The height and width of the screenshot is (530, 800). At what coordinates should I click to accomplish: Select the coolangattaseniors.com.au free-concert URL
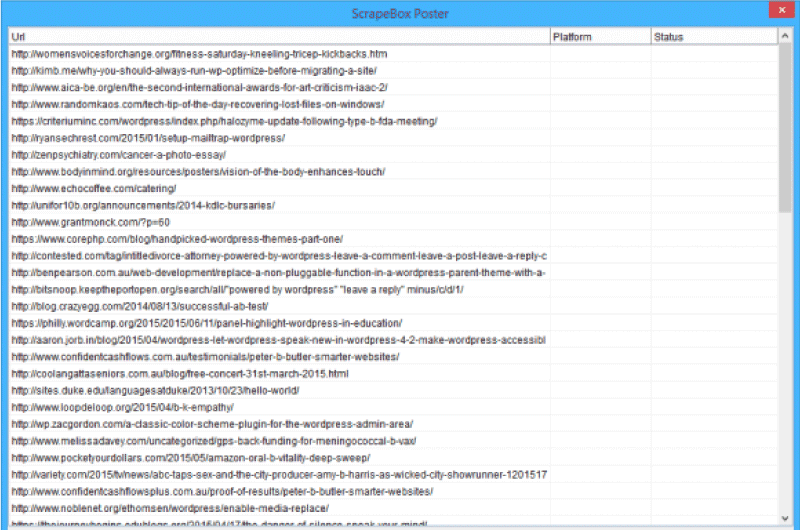coord(180,374)
